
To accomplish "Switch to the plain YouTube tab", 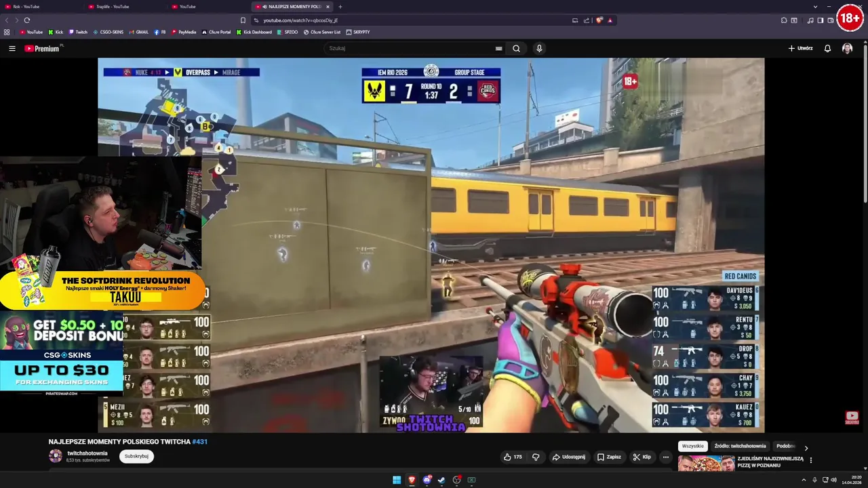I will 208,7.
